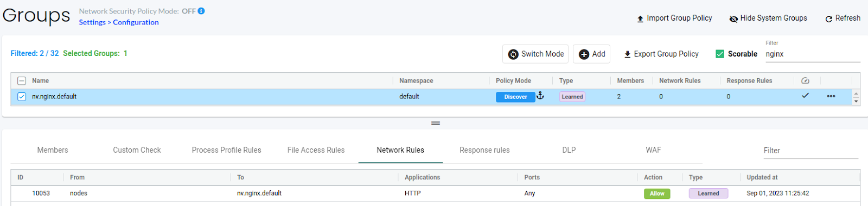Click the groups filter field containing nginx
Viewport: 868px width, 206px height.
(813, 54)
